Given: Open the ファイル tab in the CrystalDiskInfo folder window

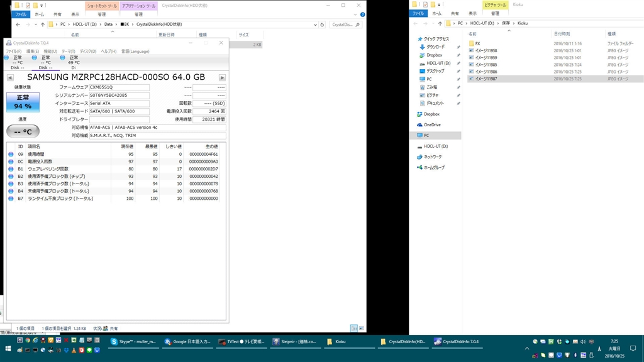Looking at the screenshot, I should pos(21,14).
